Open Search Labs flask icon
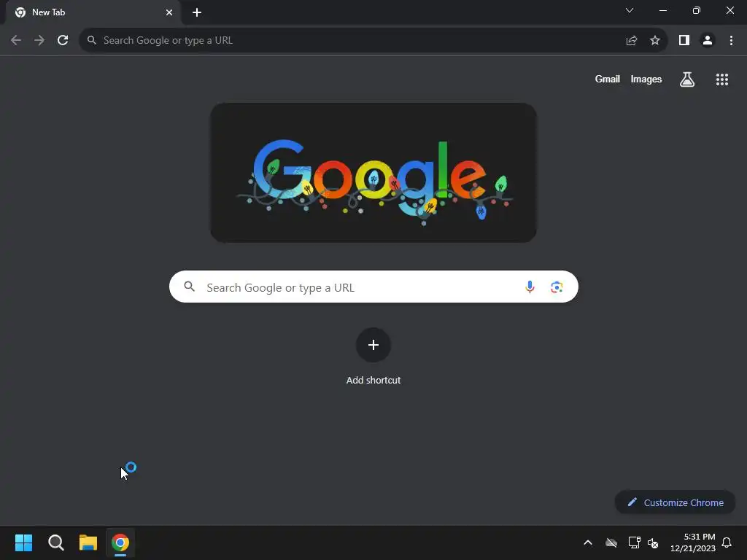 687,79
